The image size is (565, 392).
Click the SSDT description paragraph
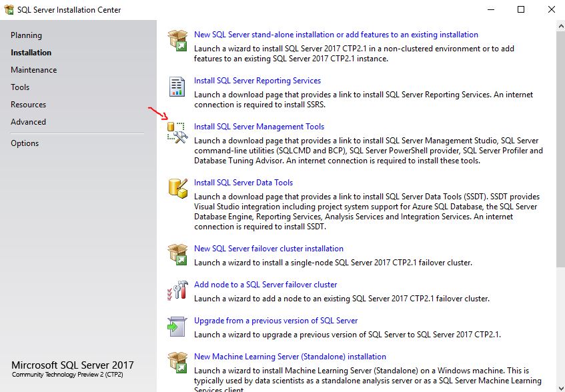(x=367, y=211)
